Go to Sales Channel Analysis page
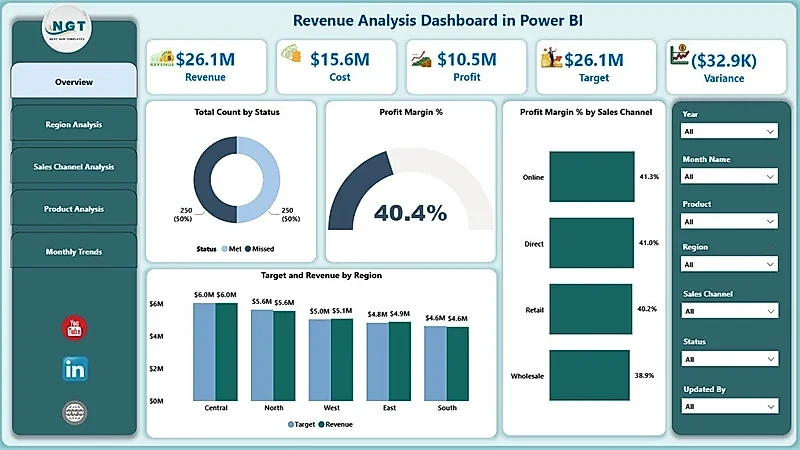The height and width of the screenshot is (450, 800). (74, 166)
